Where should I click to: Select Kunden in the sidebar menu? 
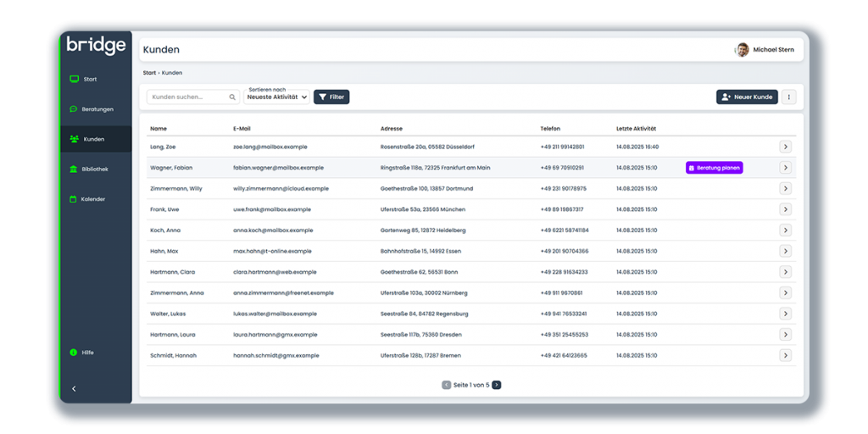tap(93, 139)
